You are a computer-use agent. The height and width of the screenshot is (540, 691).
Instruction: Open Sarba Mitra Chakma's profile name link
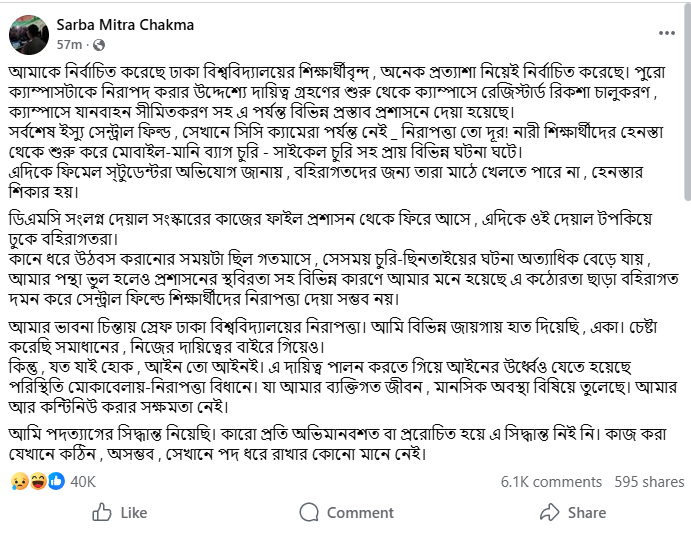pyautogui.click(x=125, y=25)
